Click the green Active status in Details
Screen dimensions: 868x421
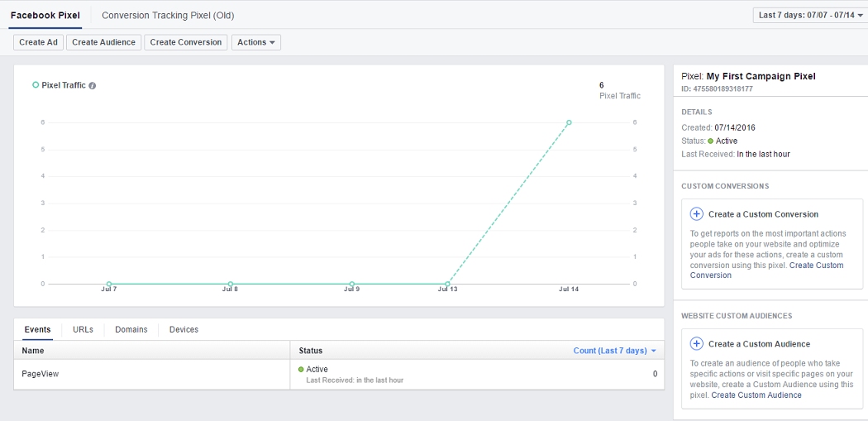pos(723,141)
